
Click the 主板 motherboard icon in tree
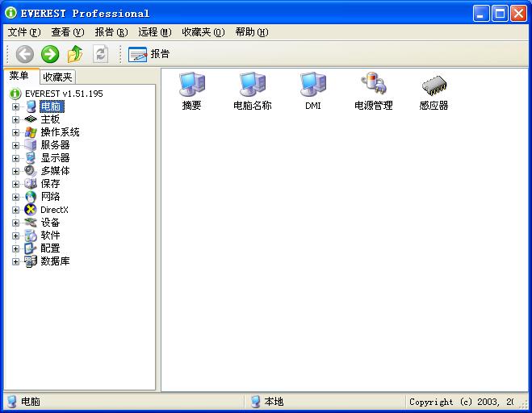(31, 119)
